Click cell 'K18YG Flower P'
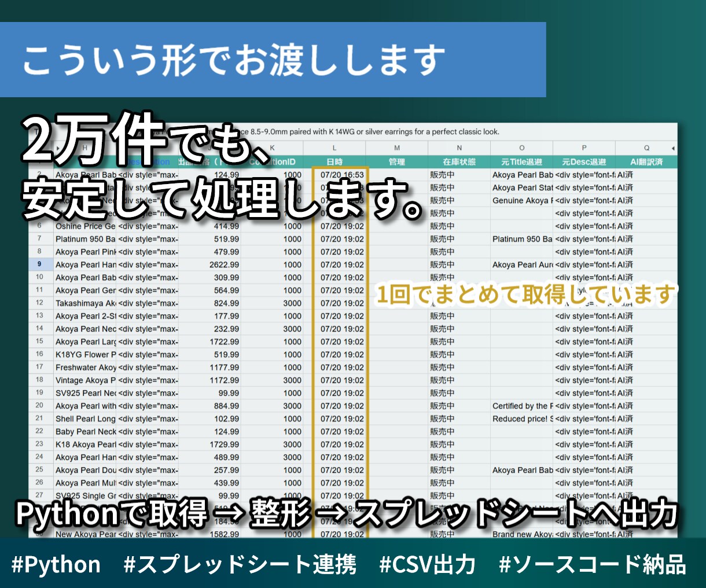The height and width of the screenshot is (588, 706). (86, 355)
